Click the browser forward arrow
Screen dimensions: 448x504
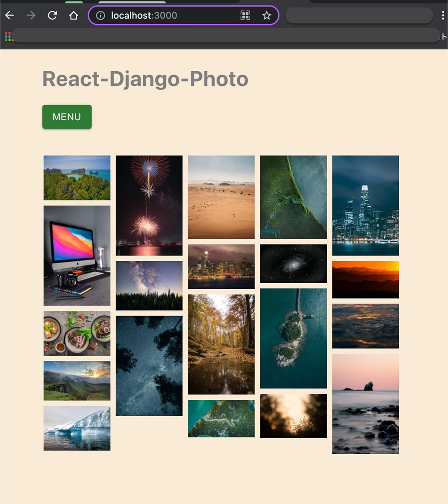click(x=31, y=15)
